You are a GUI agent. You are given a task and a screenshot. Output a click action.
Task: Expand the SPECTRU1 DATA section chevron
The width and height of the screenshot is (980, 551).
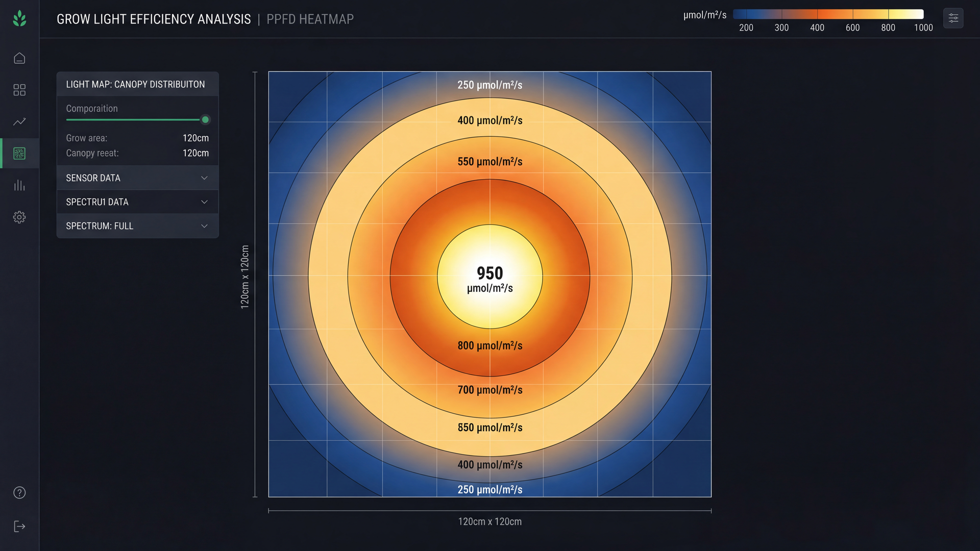click(204, 202)
